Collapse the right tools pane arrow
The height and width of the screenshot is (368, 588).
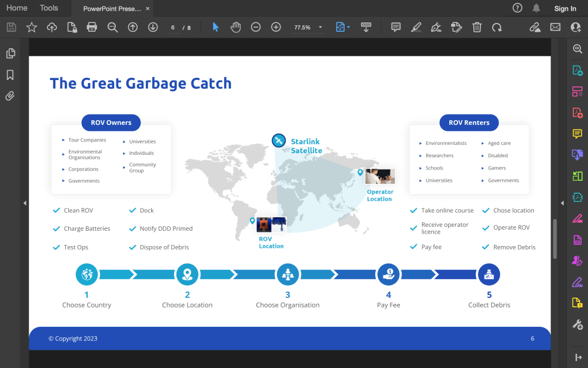(578, 357)
